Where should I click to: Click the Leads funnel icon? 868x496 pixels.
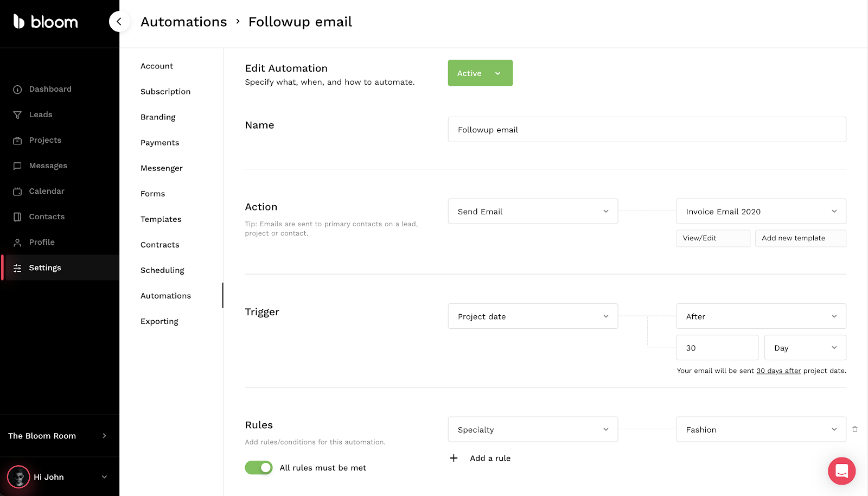(x=17, y=115)
